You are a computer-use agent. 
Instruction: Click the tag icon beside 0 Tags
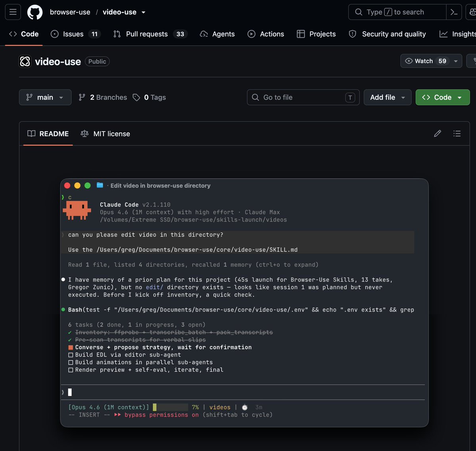pyautogui.click(x=136, y=97)
